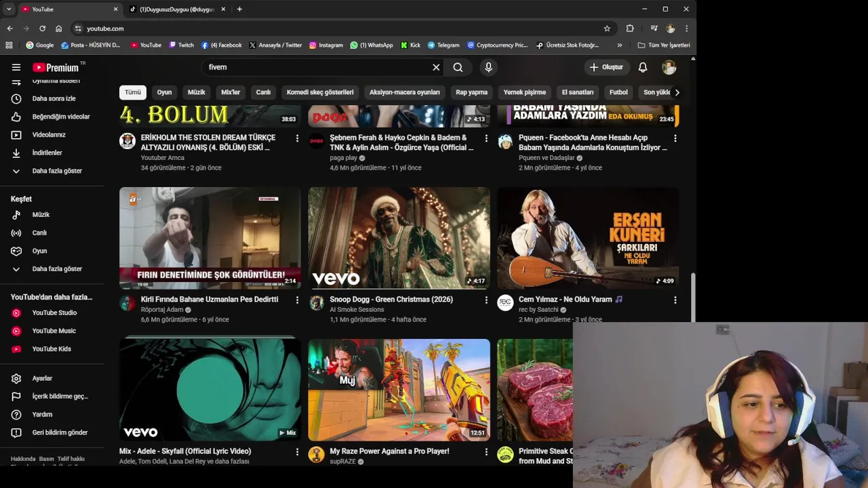Open options menu for Şebnem Ferah video
Screen dimensions: 868x488
tap(486, 138)
